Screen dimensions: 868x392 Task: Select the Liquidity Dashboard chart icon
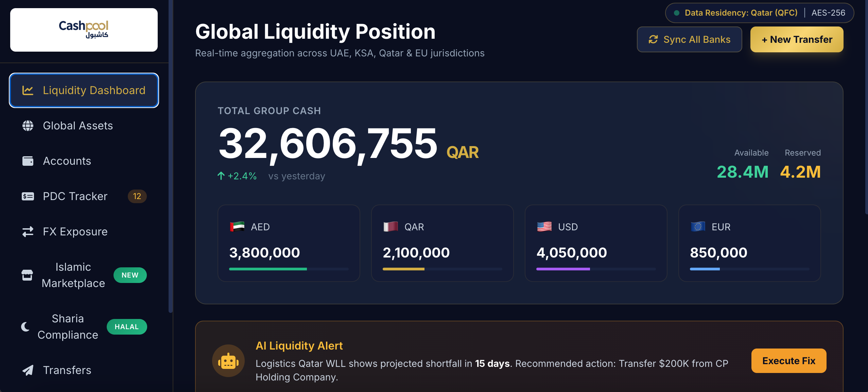(x=28, y=90)
